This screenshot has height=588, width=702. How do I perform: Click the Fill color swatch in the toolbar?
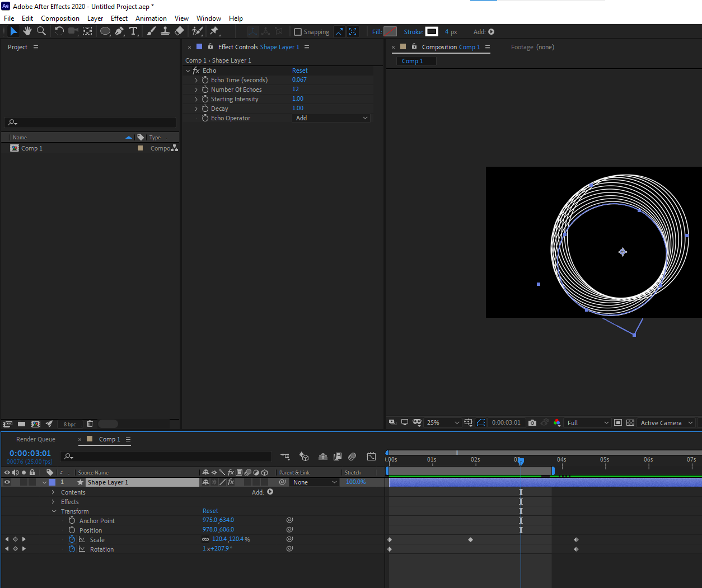(x=390, y=31)
